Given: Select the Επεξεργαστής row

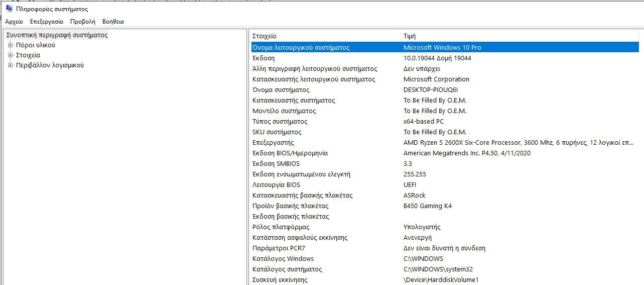Looking at the screenshot, I should point(445,142).
